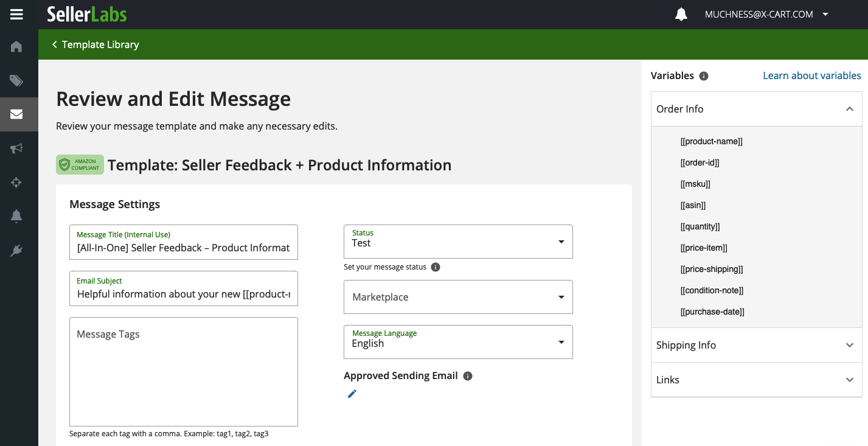Insert the [[asin]] variable

point(693,205)
